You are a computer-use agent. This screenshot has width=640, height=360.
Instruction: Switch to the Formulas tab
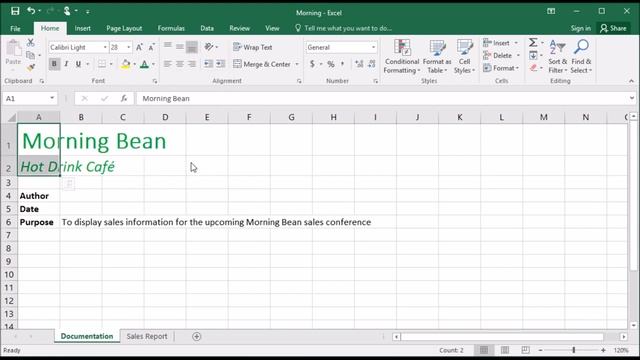171,28
